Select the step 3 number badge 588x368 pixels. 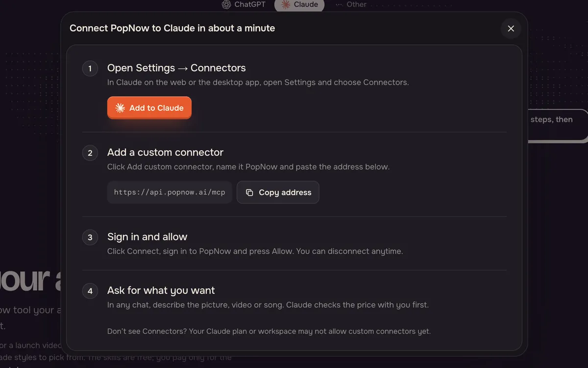point(90,237)
